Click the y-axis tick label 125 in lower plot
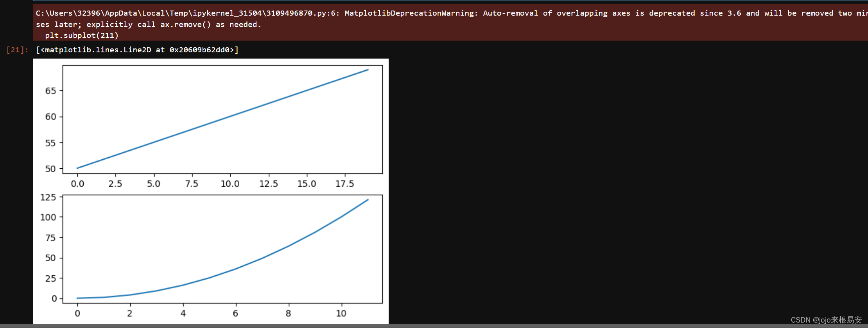Screen dimensions: 868x328 coord(48,197)
